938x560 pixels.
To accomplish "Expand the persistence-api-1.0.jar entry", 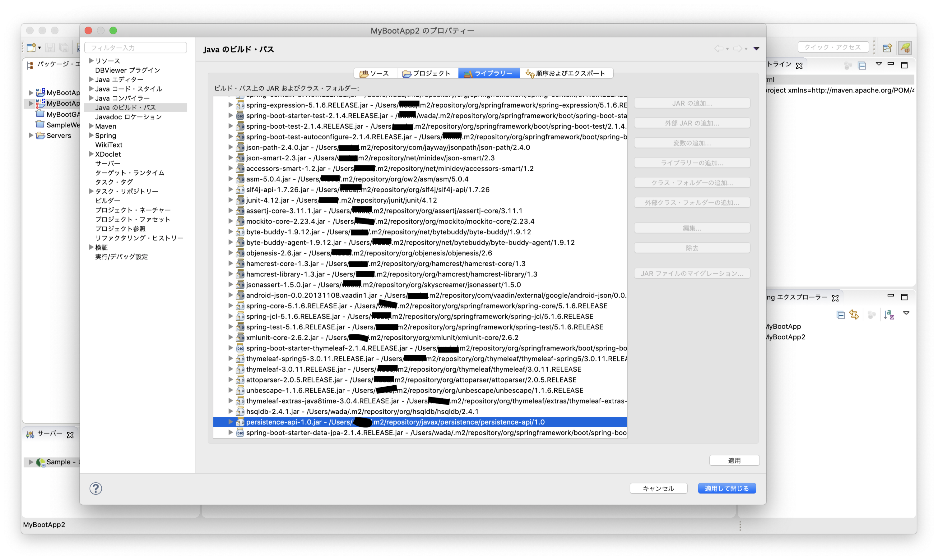I will click(x=231, y=422).
